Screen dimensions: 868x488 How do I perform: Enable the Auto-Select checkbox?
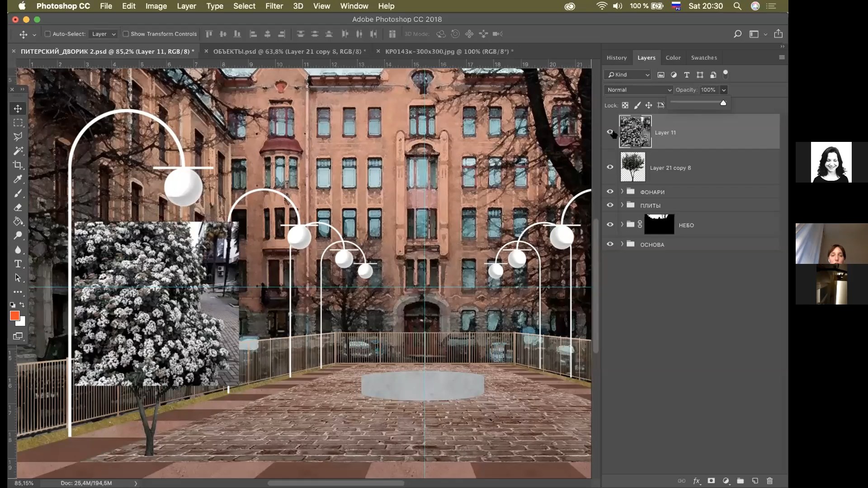pyautogui.click(x=47, y=34)
